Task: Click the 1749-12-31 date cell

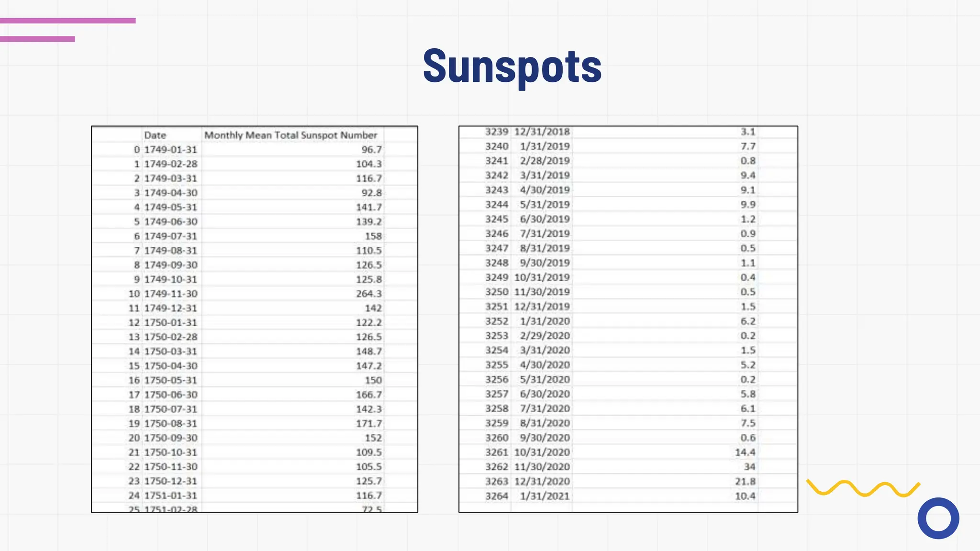Action: 171,308
